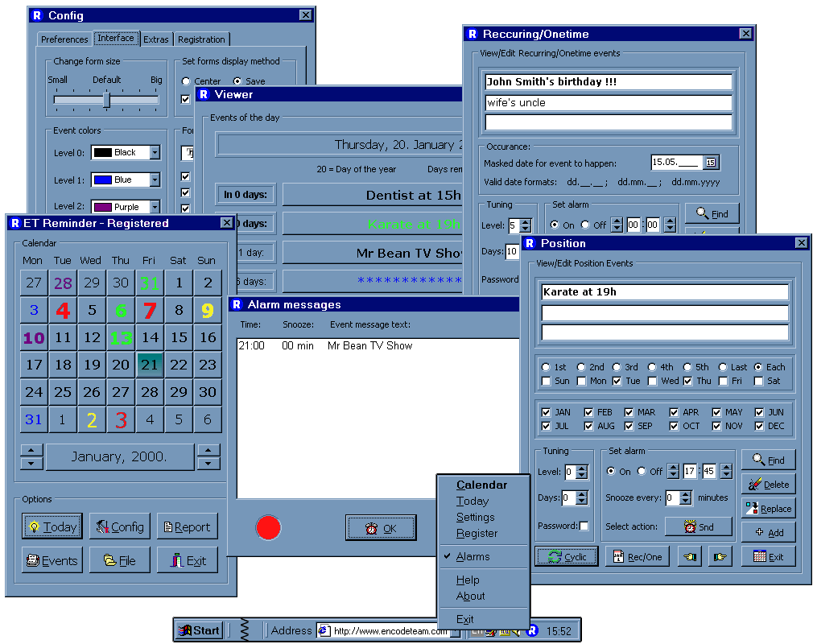Select the Last radio button in Position
The width and height of the screenshot is (813, 644).
[723, 367]
